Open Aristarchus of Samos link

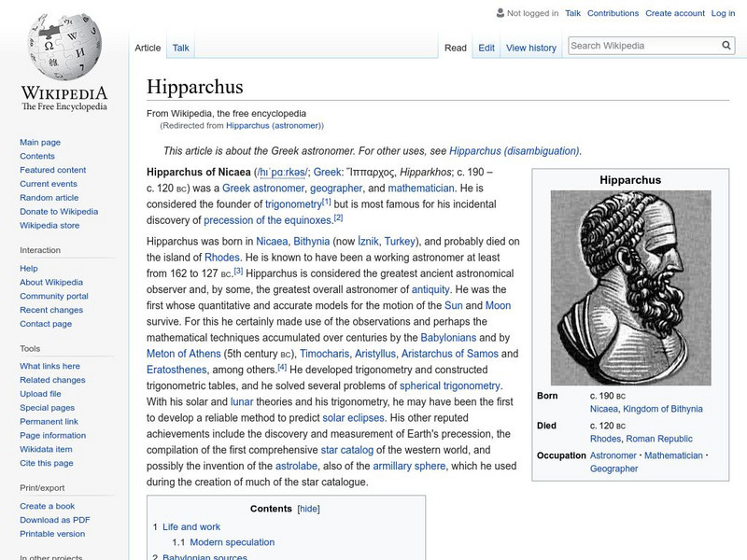pyautogui.click(x=450, y=354)
